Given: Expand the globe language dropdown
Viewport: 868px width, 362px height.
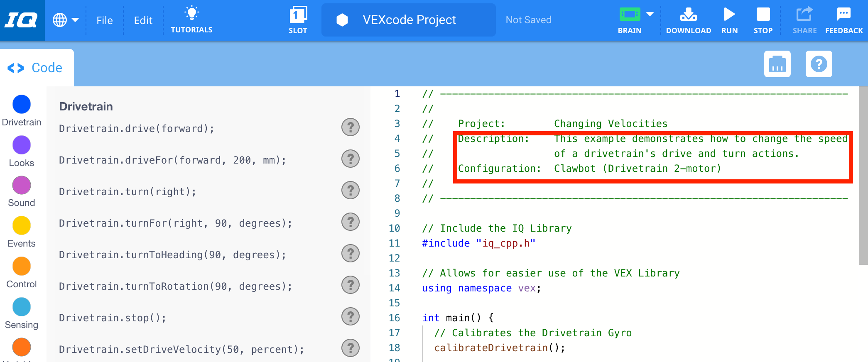Looking at the screenshot, I should click(x=66, y=20).
